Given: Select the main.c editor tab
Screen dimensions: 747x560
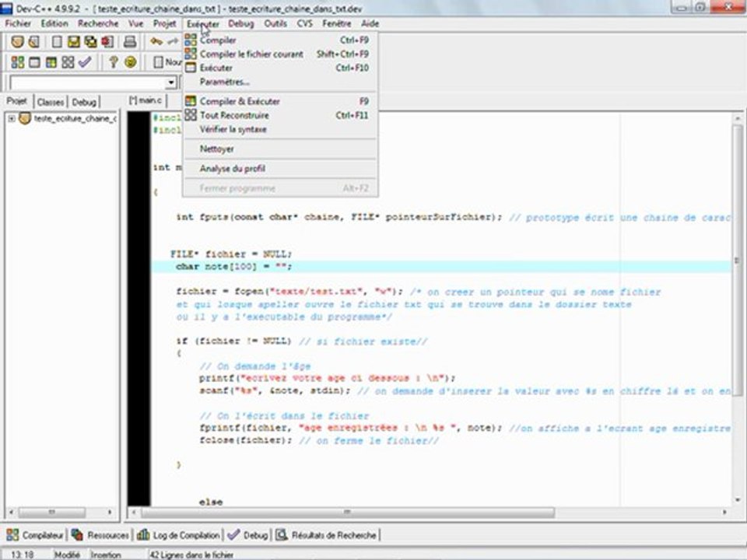Looking at the screenshot, I should click(x=146, y=100).
